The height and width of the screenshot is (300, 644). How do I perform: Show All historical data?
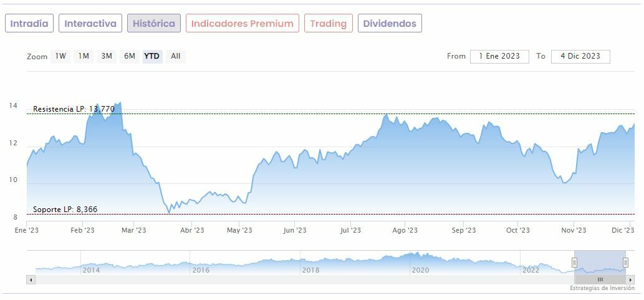(x=176, y=56)
